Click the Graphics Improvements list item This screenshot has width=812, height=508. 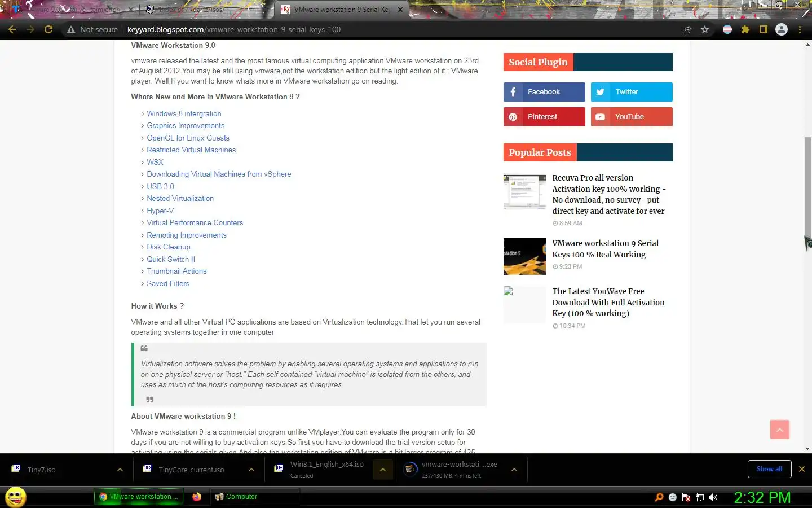pos(186,126)
